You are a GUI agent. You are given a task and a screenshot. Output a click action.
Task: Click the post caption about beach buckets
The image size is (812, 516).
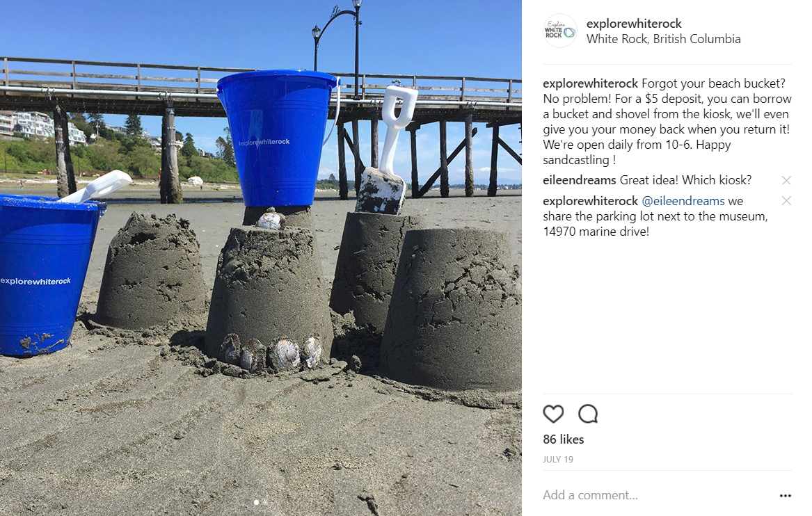667,122
